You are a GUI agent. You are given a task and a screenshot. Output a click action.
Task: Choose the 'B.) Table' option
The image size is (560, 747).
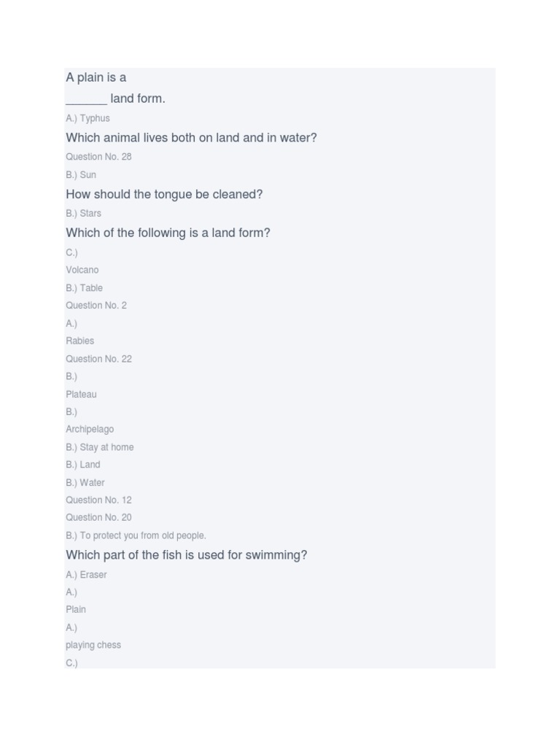tap(84, 288)
